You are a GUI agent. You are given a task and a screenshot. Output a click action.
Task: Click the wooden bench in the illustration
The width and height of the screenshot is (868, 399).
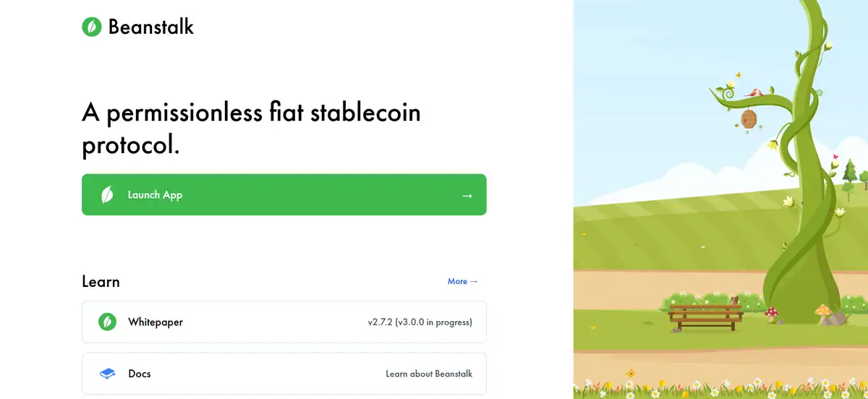[705, 316]
